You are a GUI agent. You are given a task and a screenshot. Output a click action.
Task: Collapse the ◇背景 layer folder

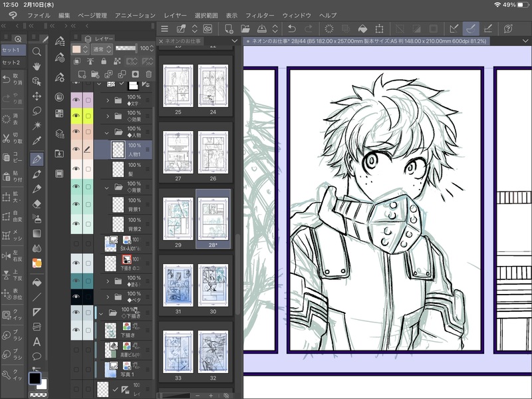[x=107, y=188]
